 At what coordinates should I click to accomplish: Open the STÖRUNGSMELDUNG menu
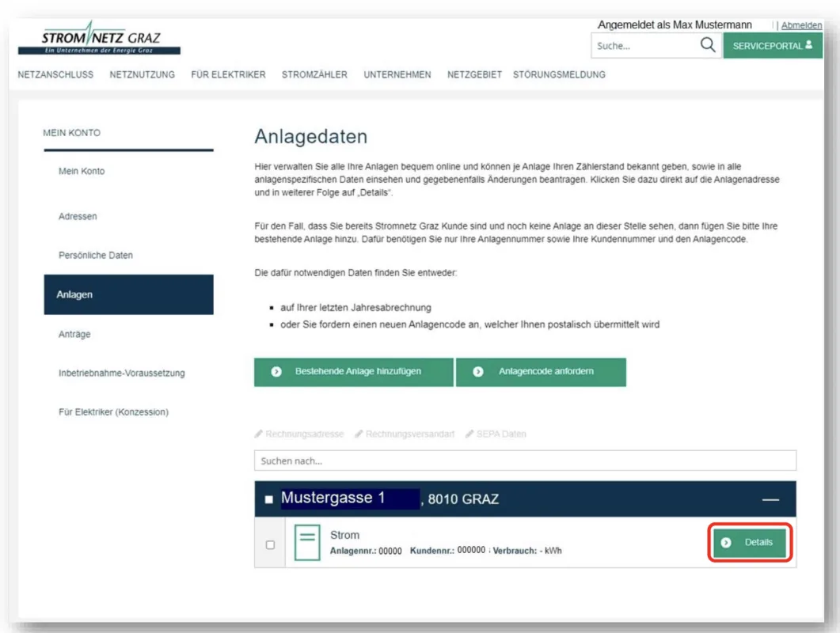(x=559, y=74)
